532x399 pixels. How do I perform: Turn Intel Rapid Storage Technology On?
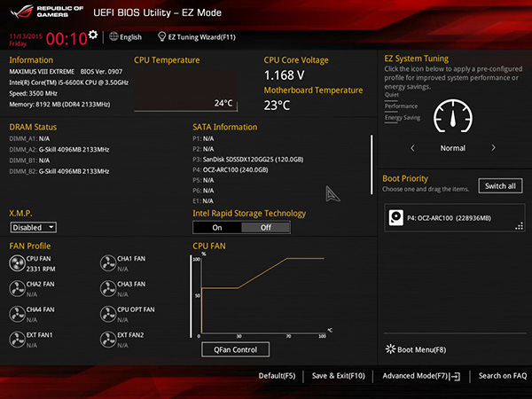pyautogui.click(x=217, y=227)
